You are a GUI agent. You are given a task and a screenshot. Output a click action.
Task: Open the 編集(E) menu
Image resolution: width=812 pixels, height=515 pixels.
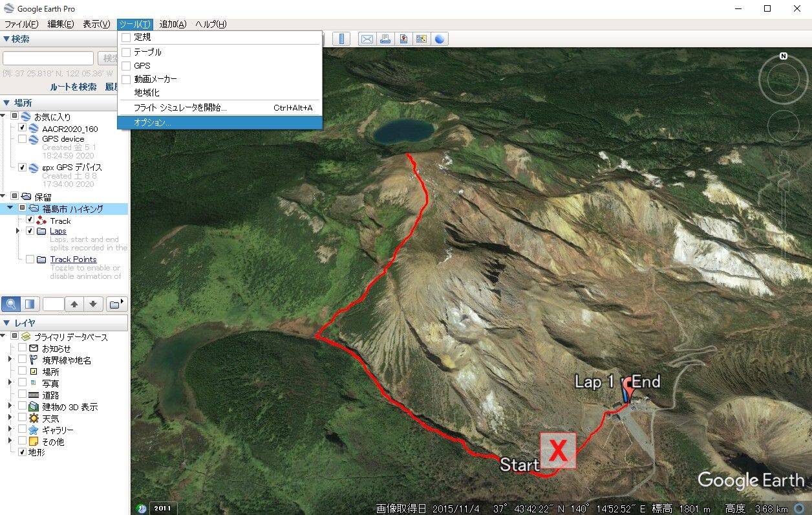point(61,24)
